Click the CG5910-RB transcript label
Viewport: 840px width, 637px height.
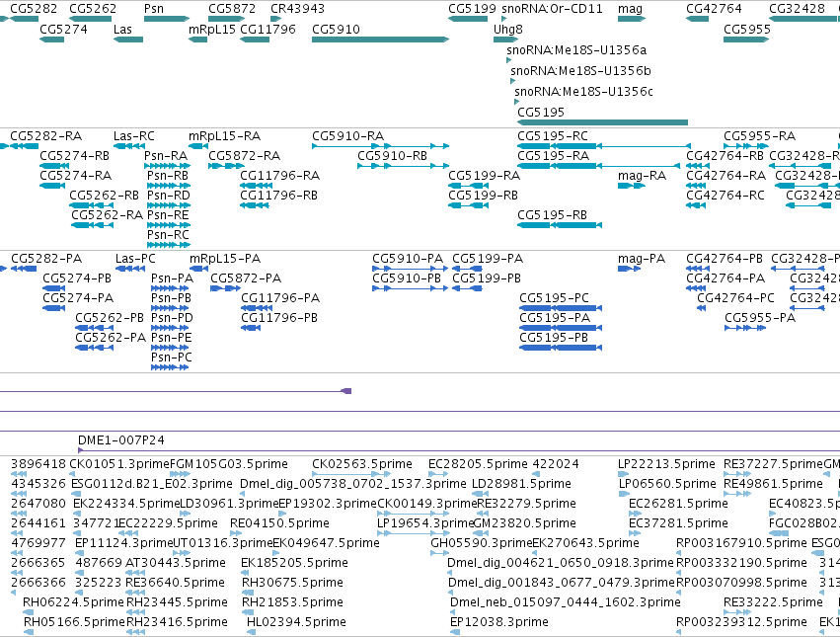[x=392, y=156]
